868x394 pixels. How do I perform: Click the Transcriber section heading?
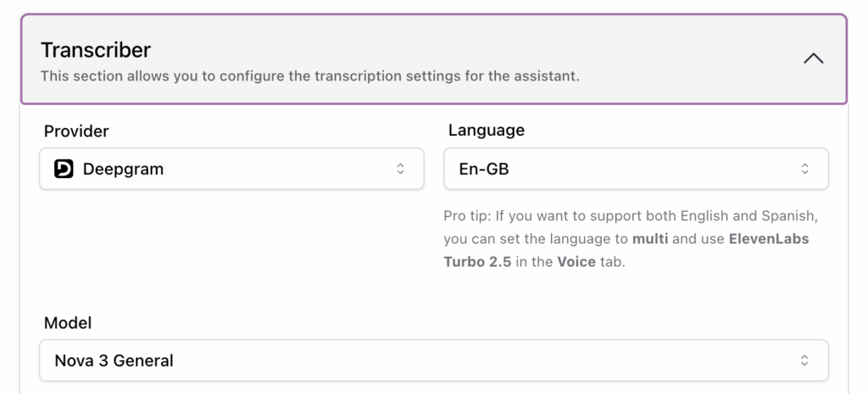[x=96, y=50]
